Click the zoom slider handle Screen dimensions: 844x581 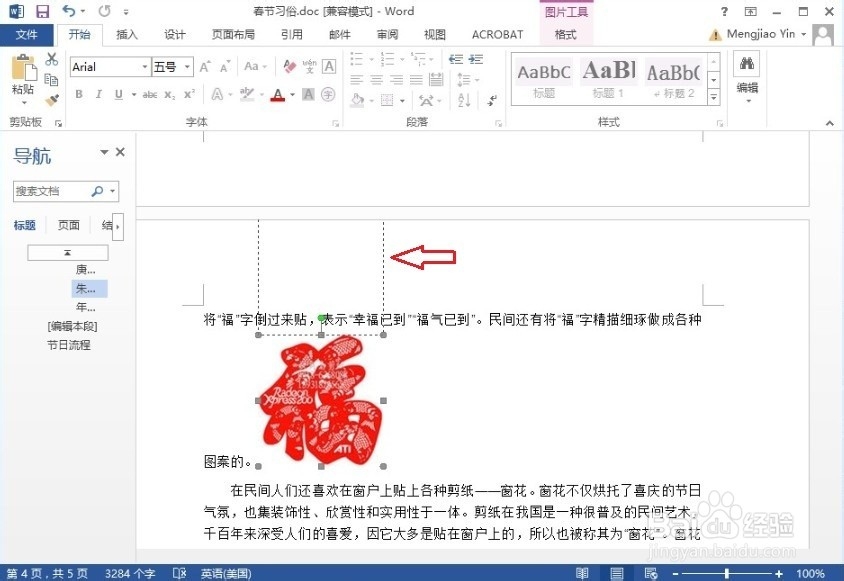727,573
